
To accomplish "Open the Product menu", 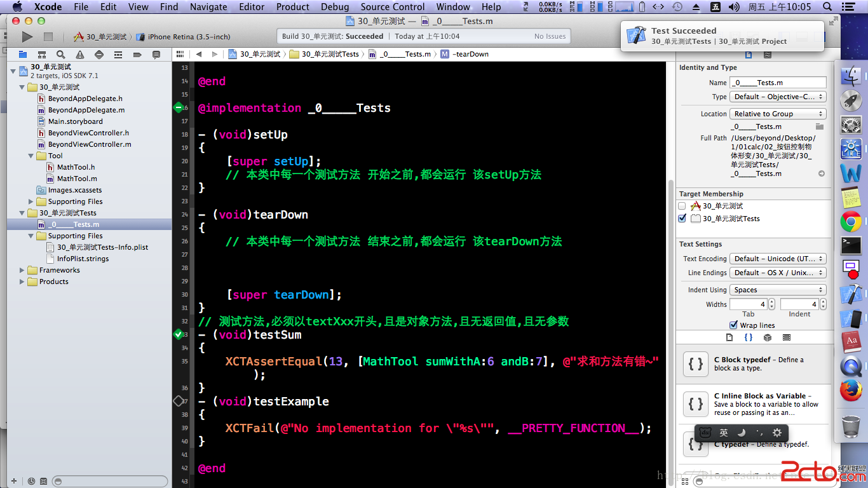I will (293, 6).
